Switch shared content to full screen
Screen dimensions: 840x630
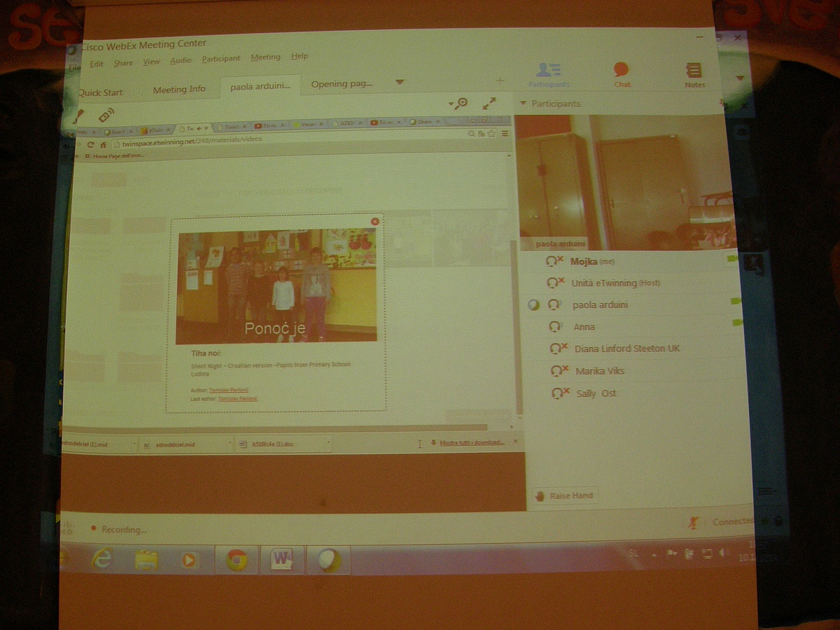[x=489, y=103]
